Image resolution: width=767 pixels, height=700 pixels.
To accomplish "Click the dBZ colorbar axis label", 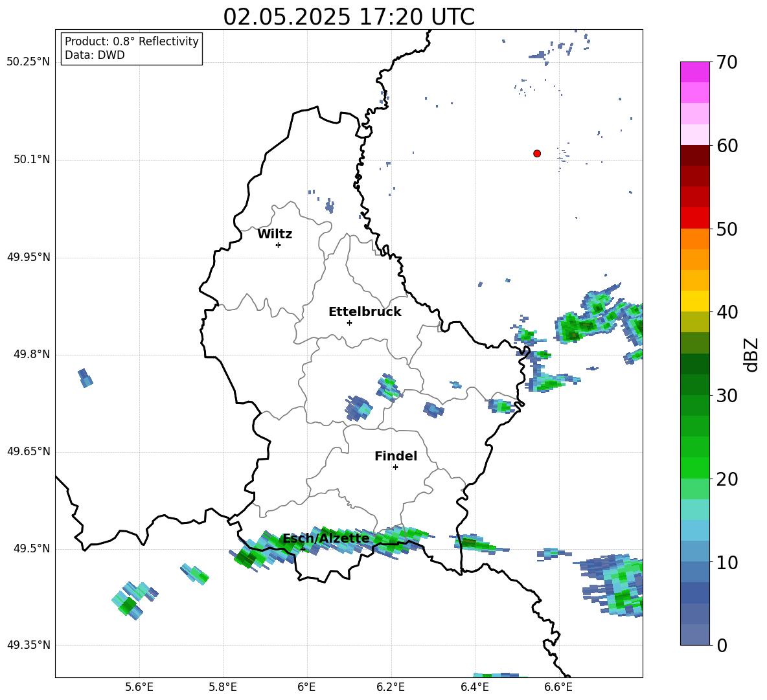I will [752, 354].
